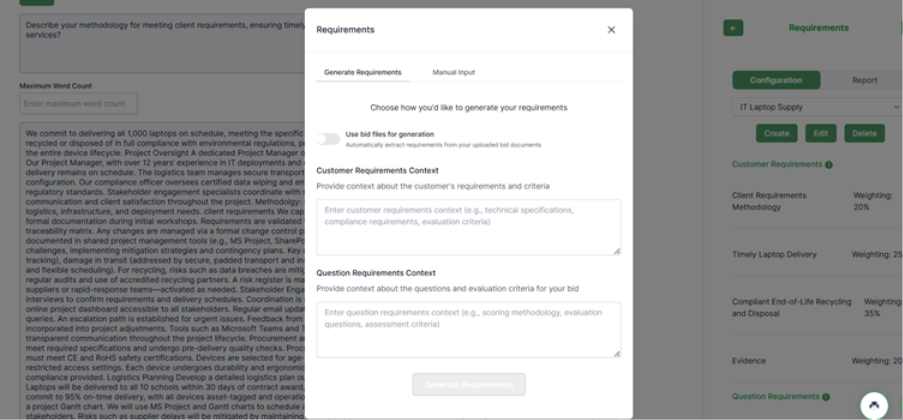Click the Delete button
This screenshot has height=420, width=903.
[864, 133]
